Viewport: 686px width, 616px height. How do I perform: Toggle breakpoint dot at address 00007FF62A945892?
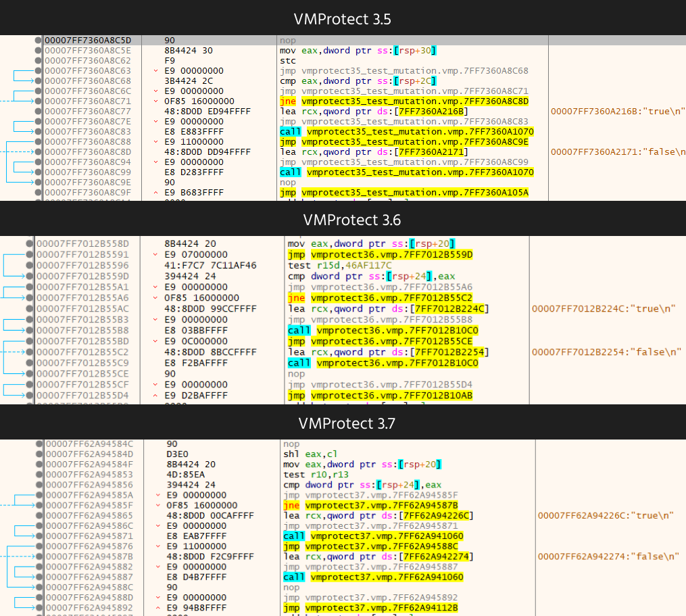(x=39, y=608)
